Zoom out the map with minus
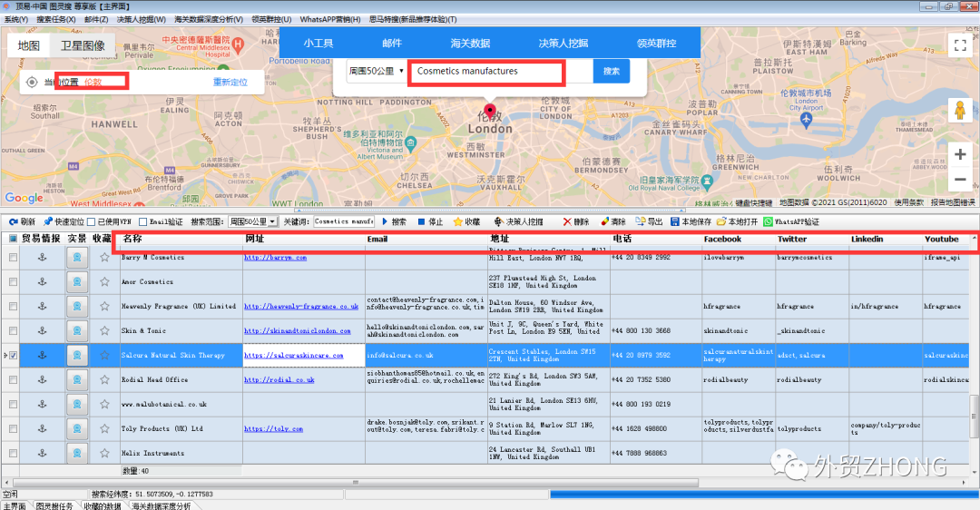The width and height of the screenshot is (980, 510). (960, 180)
